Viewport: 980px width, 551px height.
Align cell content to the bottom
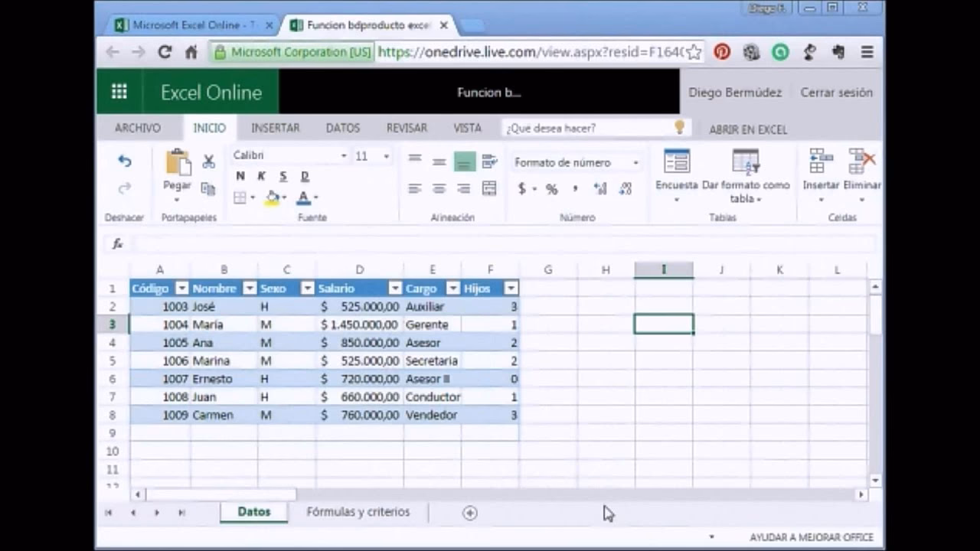click(464, 161)
